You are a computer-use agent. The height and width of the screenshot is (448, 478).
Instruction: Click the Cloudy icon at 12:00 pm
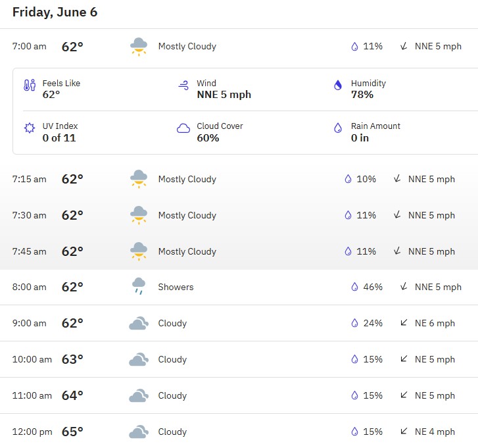click(x=139, y=432)
